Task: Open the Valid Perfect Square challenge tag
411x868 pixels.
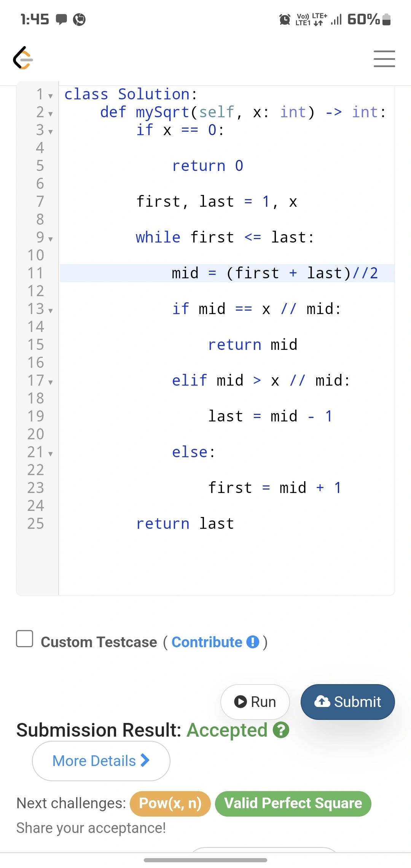Action: click(x=293, y=803)
